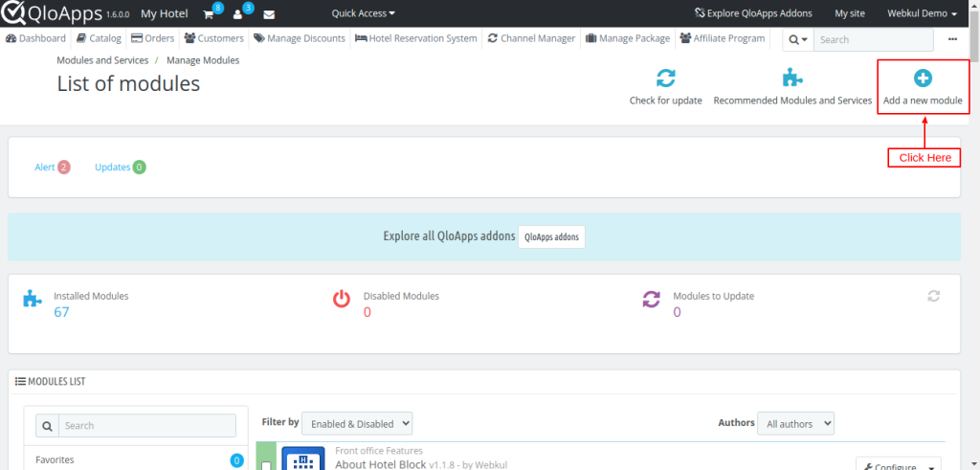Open the Dashboard menu
This screenshot has width=980, height=470.
click(x=35, y=38)
